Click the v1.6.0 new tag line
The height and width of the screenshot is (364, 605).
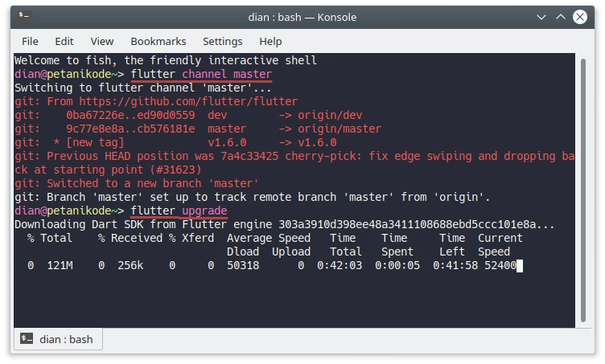tap(175, 142)
